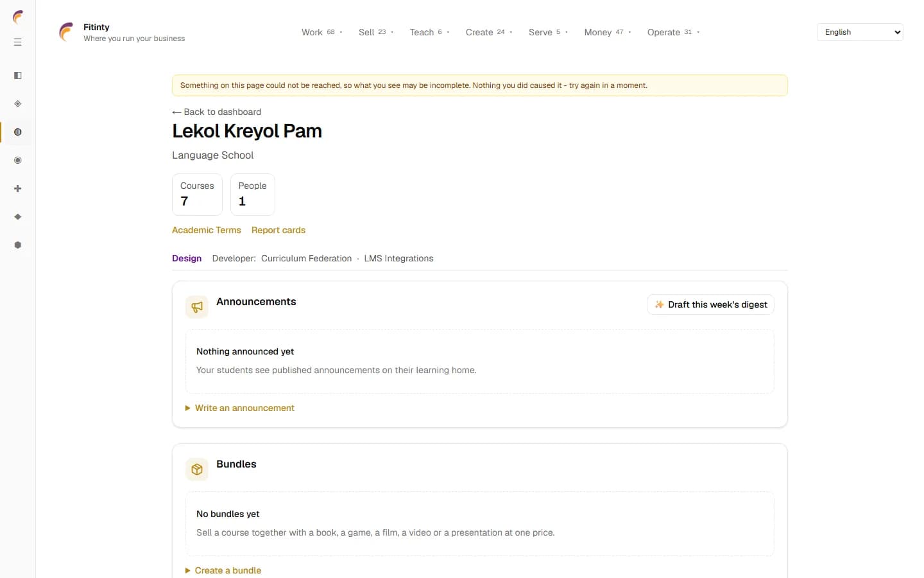Switch to the Design tab
Image resolution: width=924 pixels, height=578 pixels.
(187, 258)
